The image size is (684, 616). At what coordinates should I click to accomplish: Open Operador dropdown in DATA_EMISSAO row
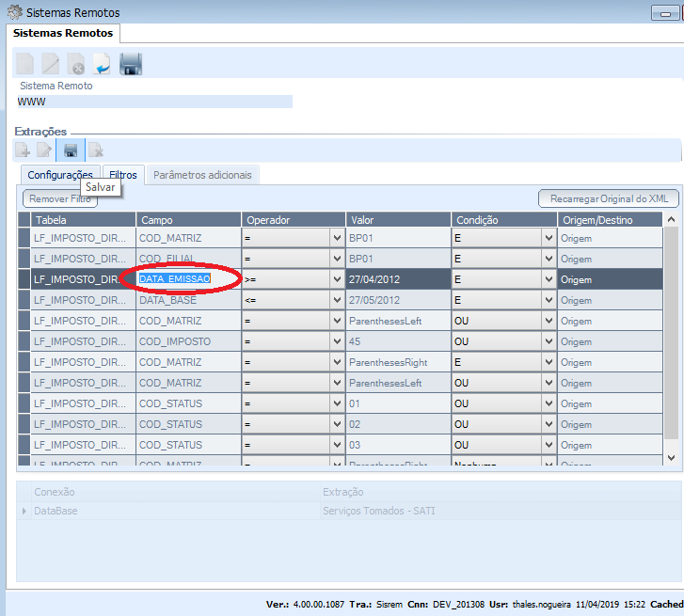point(337,279)
